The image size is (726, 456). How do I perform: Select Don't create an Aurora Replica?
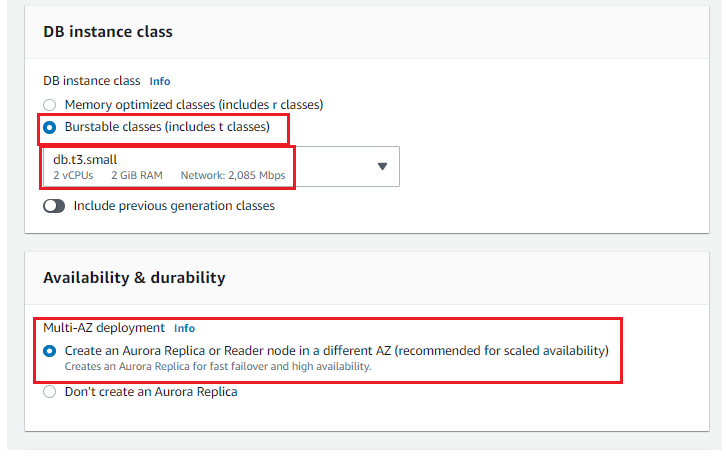pyautogui.click(x=50, y=392)
